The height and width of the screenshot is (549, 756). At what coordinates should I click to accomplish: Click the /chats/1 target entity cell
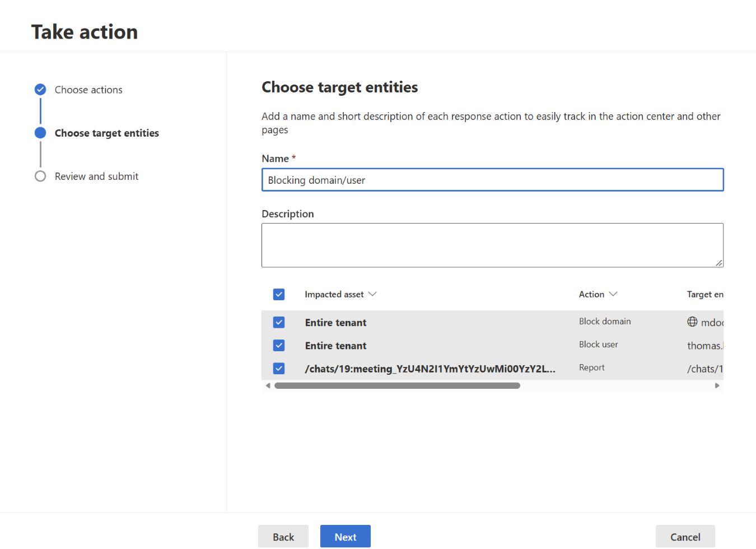click(705, 369)
